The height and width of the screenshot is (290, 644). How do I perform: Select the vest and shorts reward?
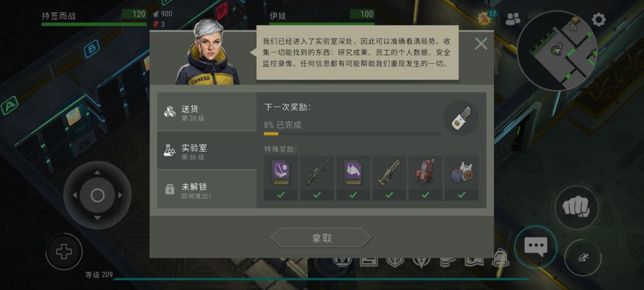(x=461, y=172)
